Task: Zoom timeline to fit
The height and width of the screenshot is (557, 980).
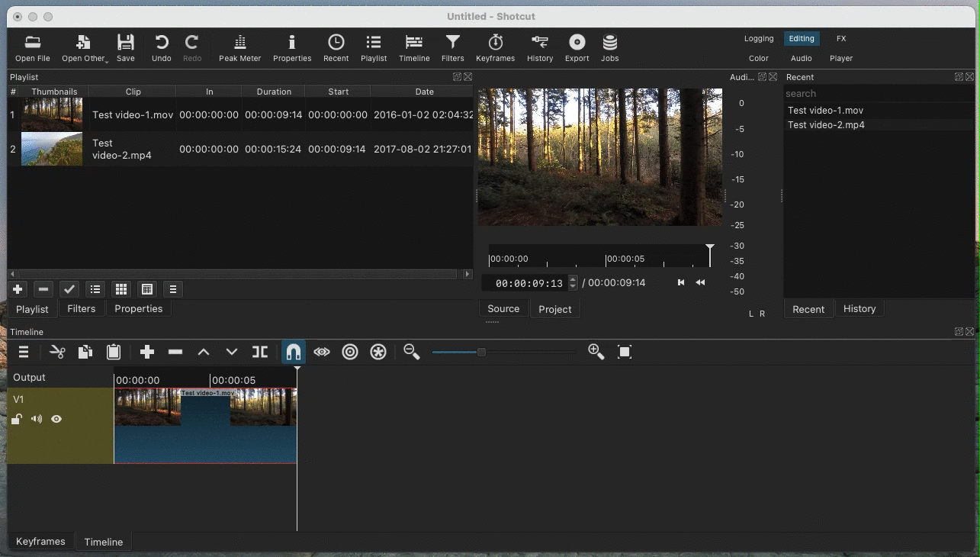Action: [624, 352]
